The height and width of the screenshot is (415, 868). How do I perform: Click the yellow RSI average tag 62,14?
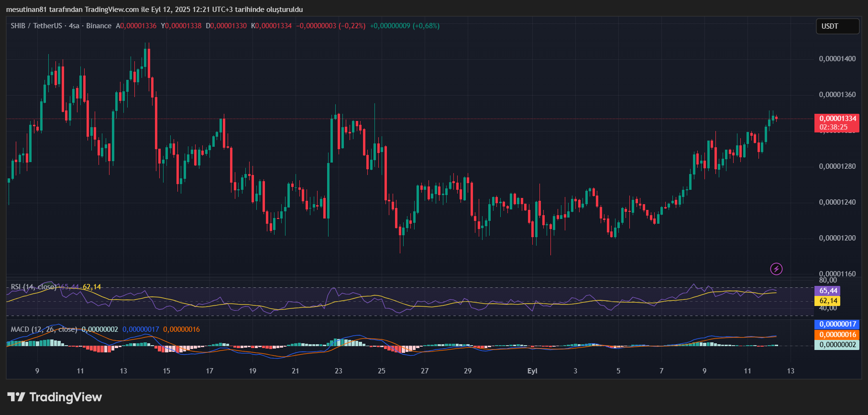pos(828,301)
